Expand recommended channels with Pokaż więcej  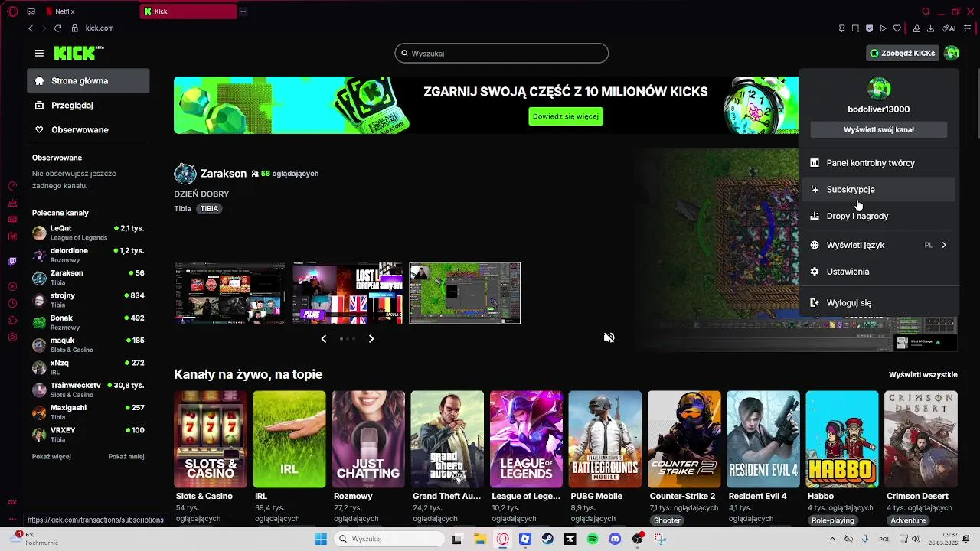(51, 457)
